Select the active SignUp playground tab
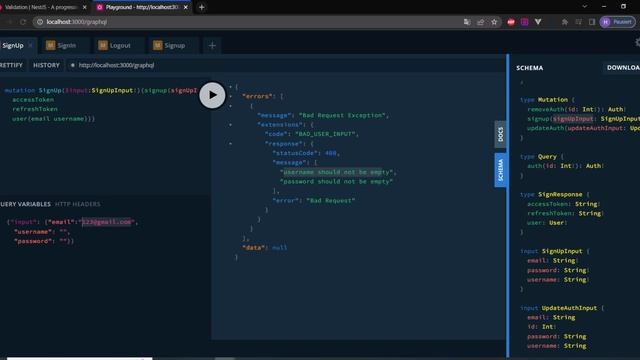Image resolution: width=640 pixels, height=360 pixels. click(x=13, y=45)
